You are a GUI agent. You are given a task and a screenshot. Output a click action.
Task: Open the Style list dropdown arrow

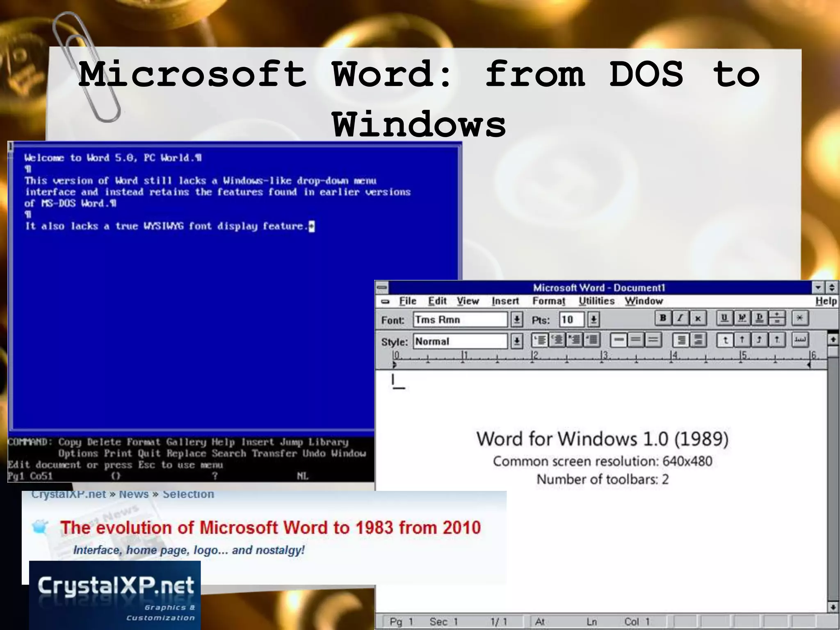[x=517, y=341]
